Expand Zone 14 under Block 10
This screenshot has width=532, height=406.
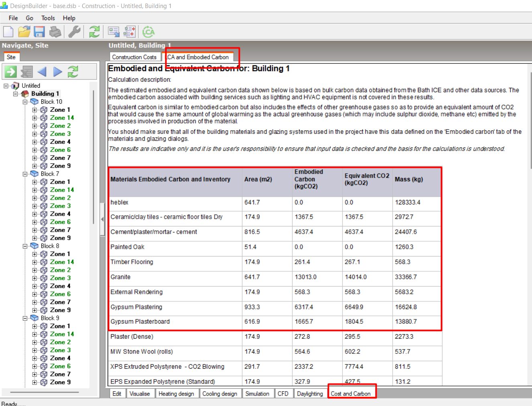pos(35,118)
